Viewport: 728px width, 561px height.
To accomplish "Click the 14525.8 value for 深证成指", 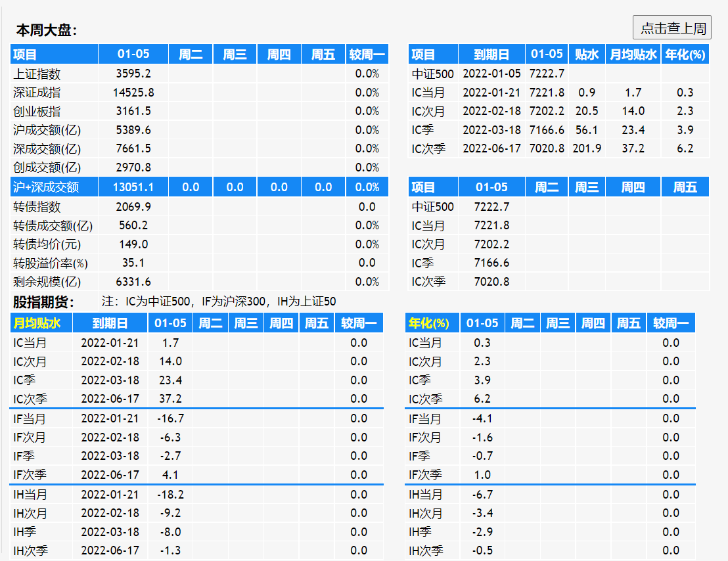I will tap(133, 93).
